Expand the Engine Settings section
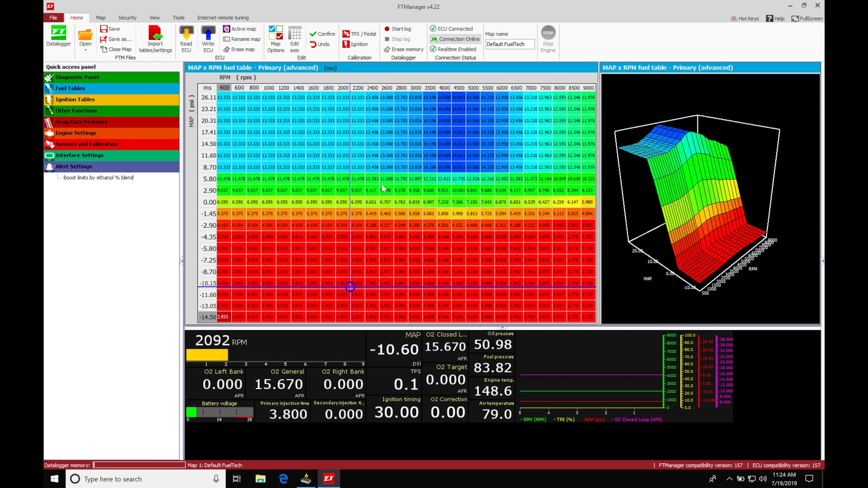The image size is (868, 488). pyautogui.click(x=75, y=133)
